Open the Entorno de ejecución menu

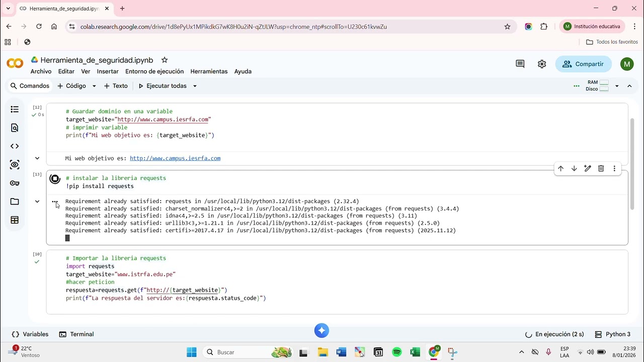pyautogui.click(x=154, y=71)
